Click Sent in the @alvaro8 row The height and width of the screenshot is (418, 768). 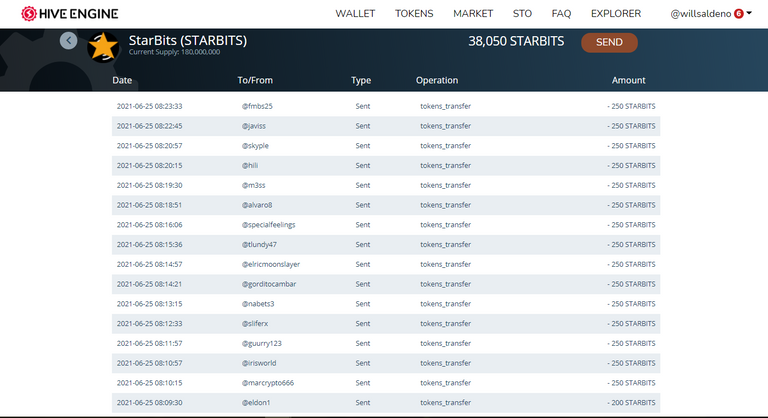coord(362,205)
